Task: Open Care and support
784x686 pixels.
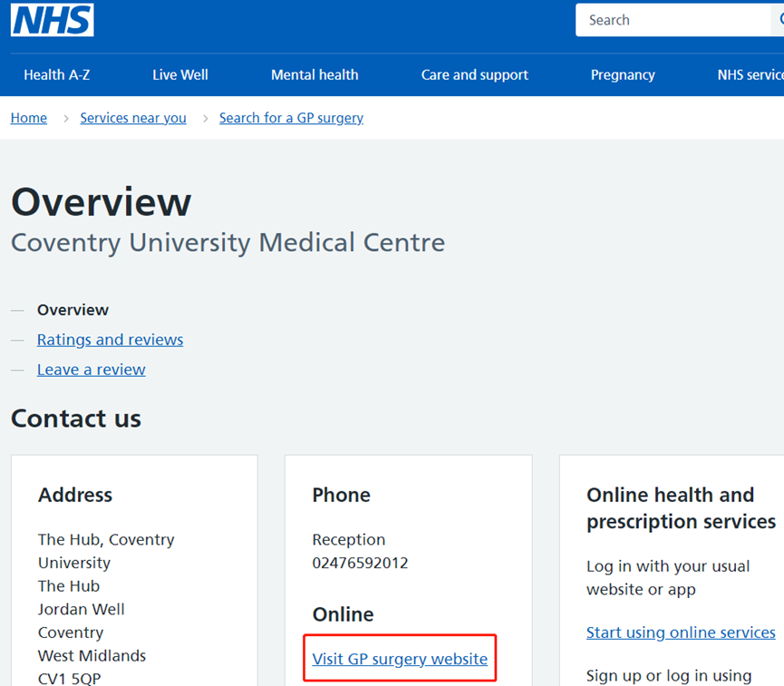Action: click(x=474, y=74)
